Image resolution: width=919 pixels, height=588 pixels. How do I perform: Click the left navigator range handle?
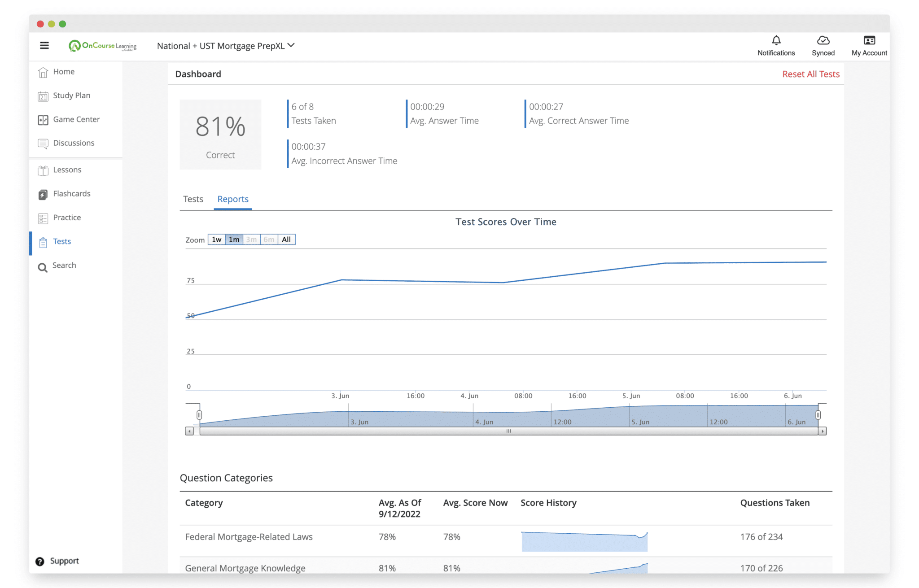point(199,415)
